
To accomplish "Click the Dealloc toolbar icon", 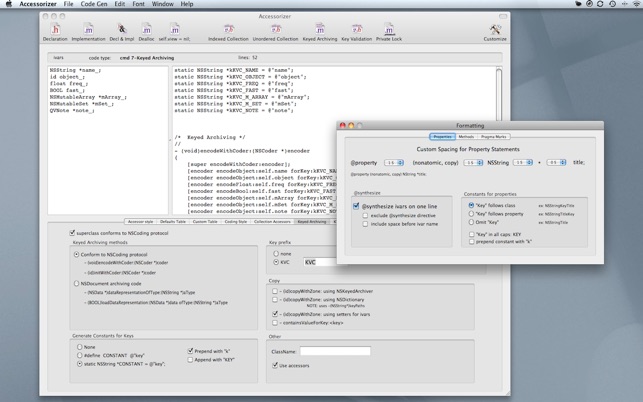I will pyautogui.click(x=146, y=30).
